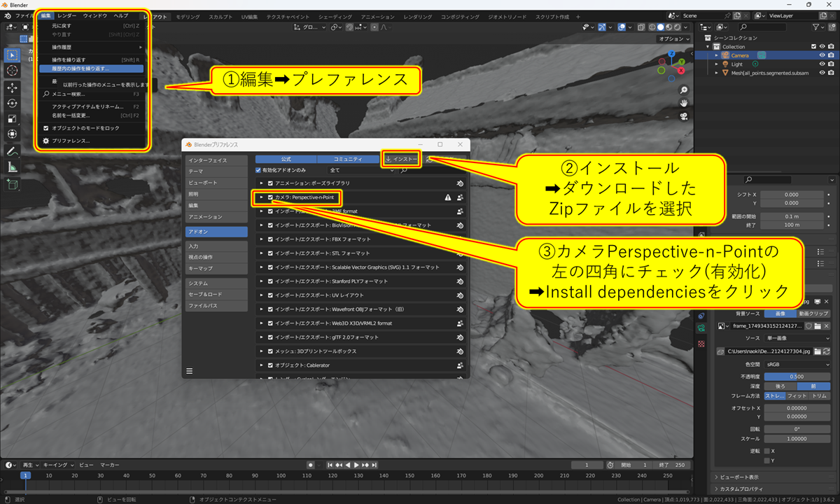Disable the FBX フォーマット add-on checkbox
Viewport: 840px width, 504px height.
click(270, 239)
